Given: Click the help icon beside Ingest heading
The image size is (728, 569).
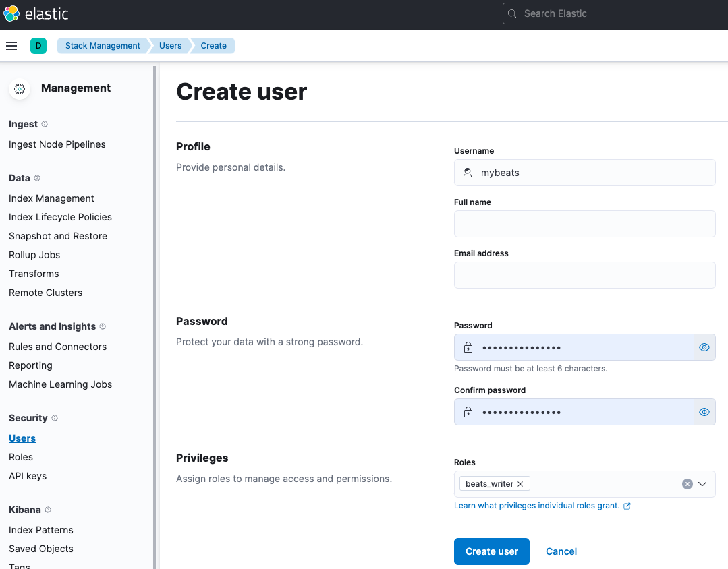Looking at the screenshot, I should [45, 124].
